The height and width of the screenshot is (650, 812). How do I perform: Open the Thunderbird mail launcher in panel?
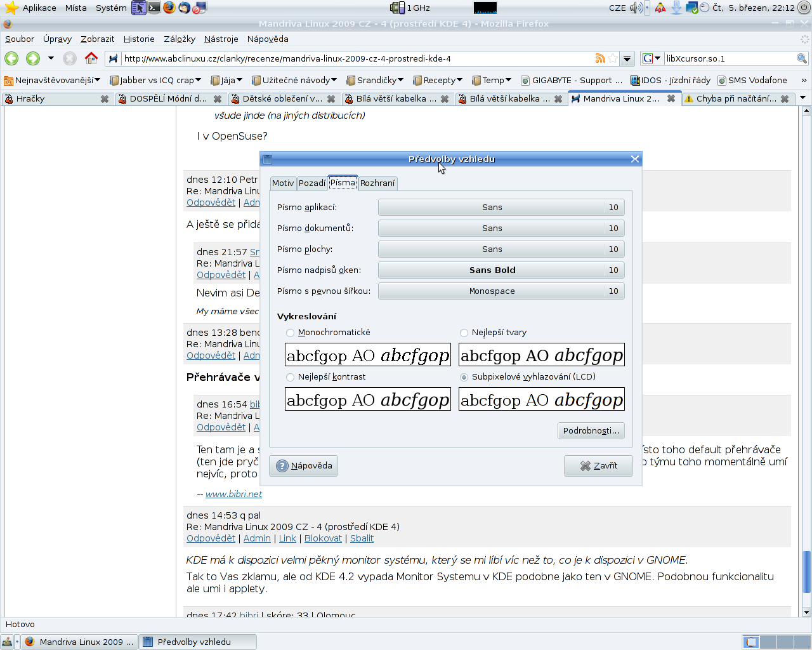pyautogui.click(x=184, y=8)
